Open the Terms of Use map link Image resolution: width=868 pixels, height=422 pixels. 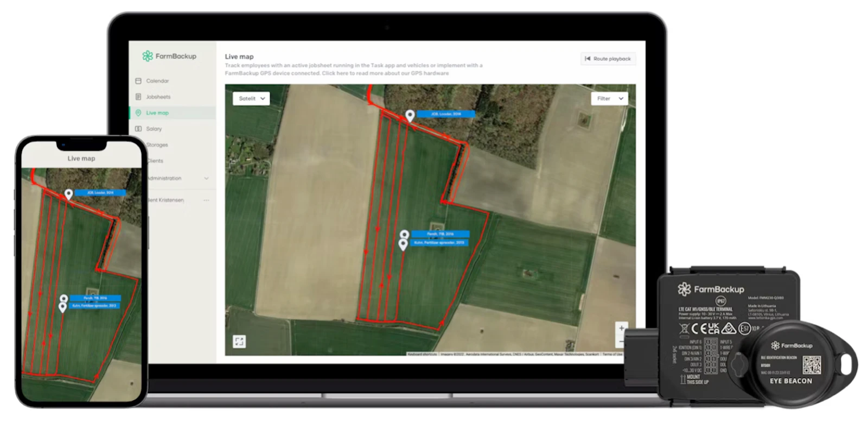coord(612,354)
